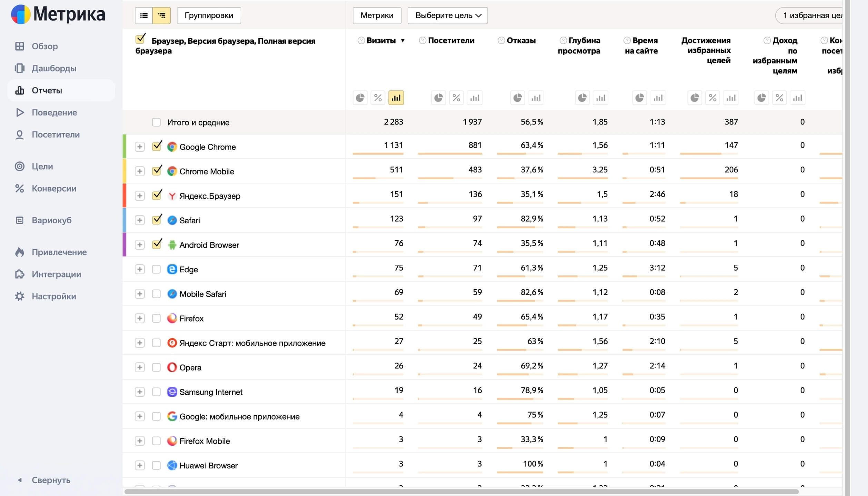Select bar chart icon under Отказы
Screen dimensions: 868x496
[536, 98]
